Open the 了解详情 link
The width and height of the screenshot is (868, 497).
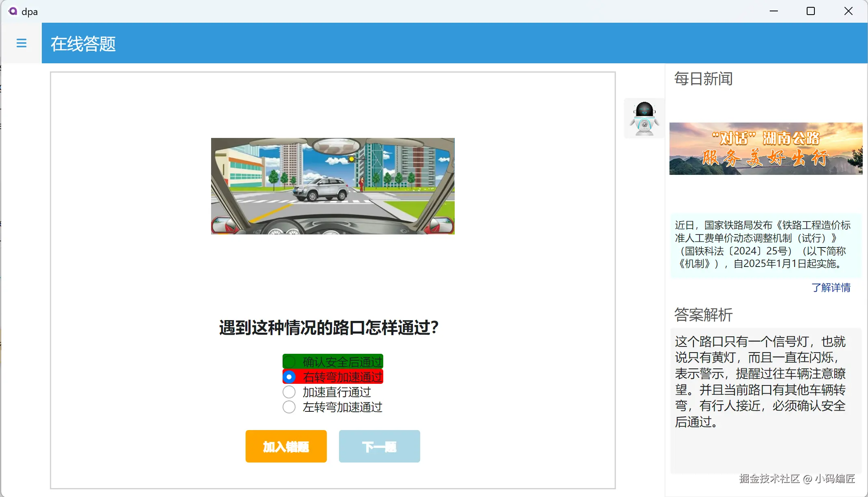click(x=831, y=288)
